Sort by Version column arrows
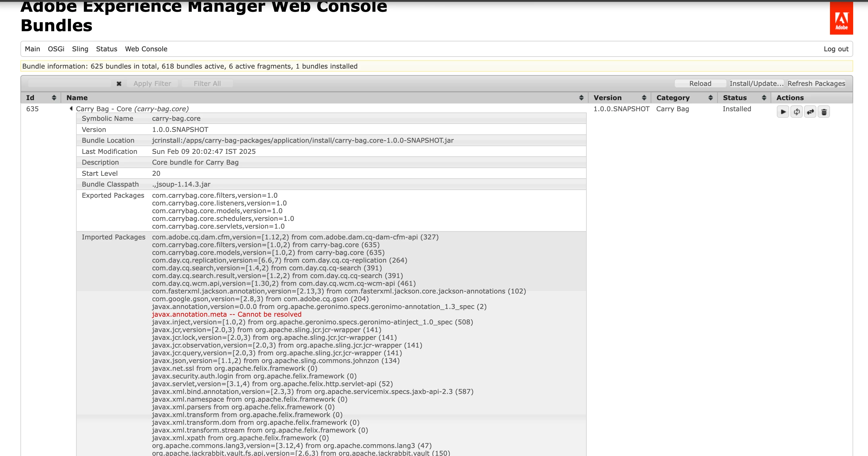Screen dimensions: 868x456 click(644, 98)
